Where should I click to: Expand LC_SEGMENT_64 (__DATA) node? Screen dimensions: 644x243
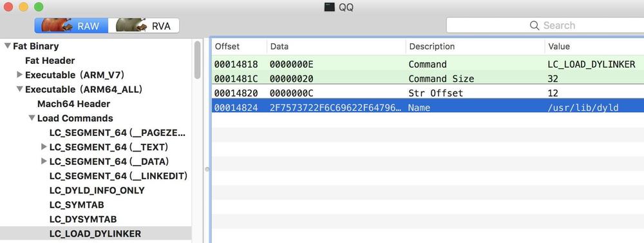(44, 161)
